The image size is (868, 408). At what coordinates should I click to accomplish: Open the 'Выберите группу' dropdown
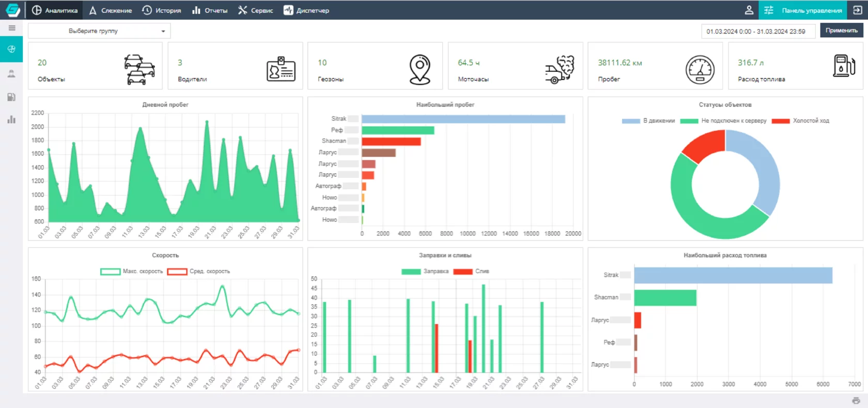(x=99, y=31)
